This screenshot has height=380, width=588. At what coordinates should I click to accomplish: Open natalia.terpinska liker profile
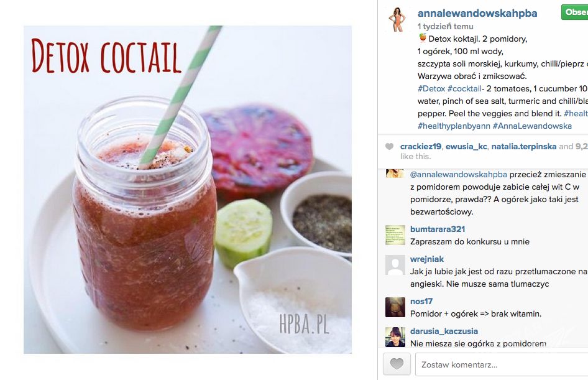[524, 147]
